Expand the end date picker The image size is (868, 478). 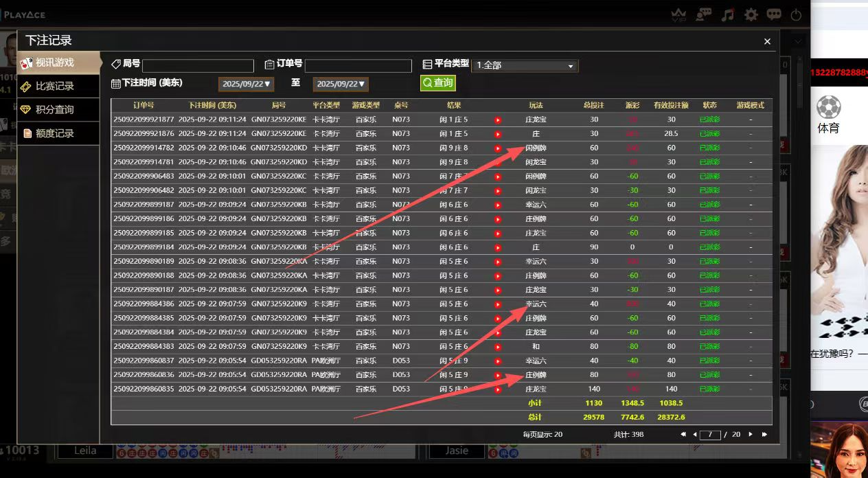tap(341, 84)
